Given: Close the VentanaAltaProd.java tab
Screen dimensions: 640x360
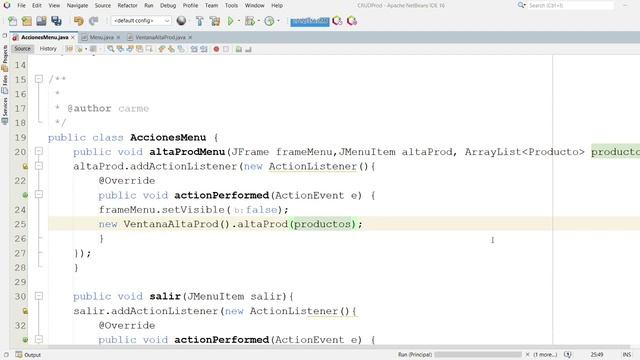Looking at the screenshot, I should pos(190,37).
